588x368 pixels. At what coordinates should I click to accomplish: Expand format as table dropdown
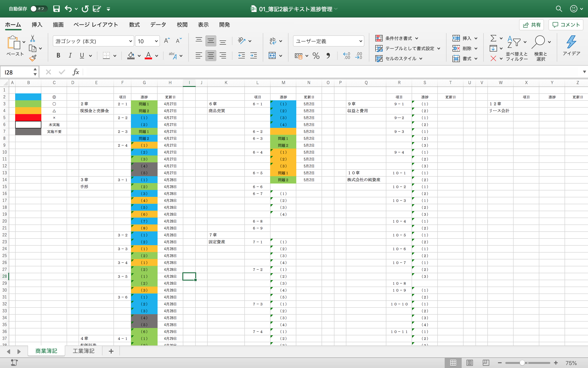coord(438,49)
